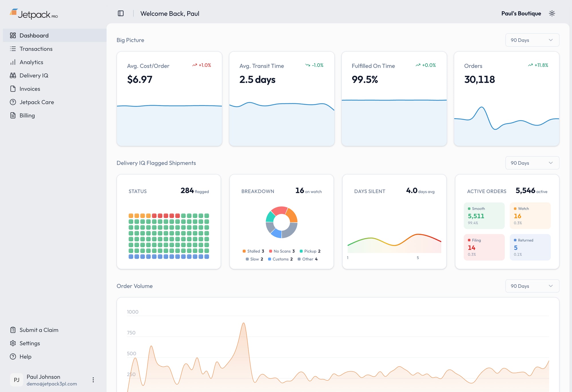Click the 99.5% fulfilled value
Image resolution: width=572 pixels, height=392 pixels.
point(365,79)
